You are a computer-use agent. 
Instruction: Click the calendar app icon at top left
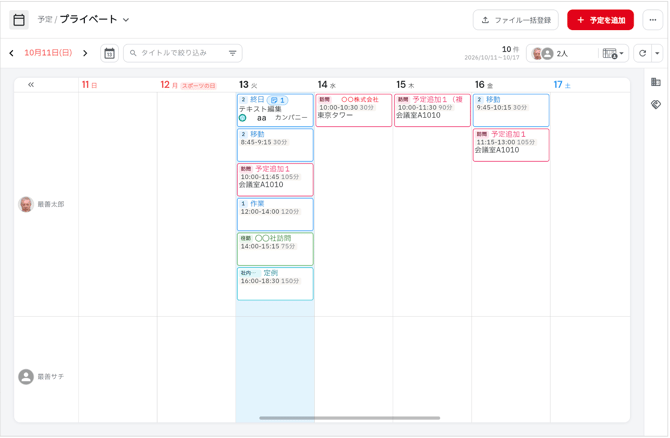[x=19, y=20]
